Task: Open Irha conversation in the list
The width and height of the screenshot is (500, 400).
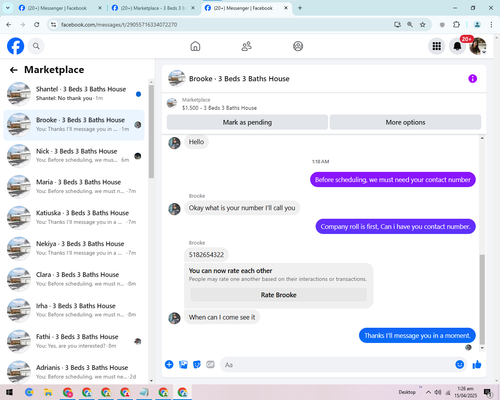Action: [x=74, y=310]
